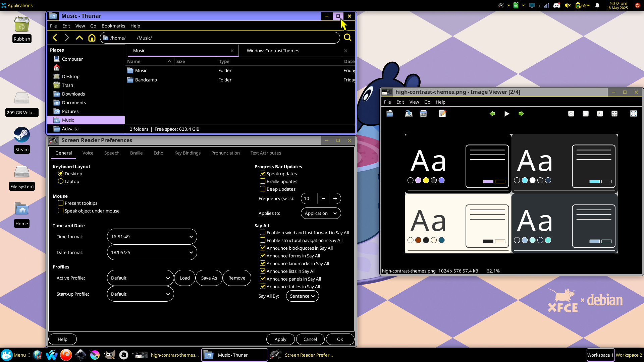Switch to Voice tab in Screen Reader Preferences
644x362 pixels.
tap(88, 153)
